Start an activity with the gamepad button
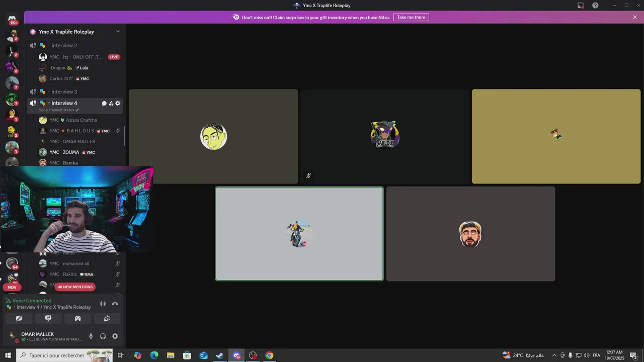 (x=77, y=318)
